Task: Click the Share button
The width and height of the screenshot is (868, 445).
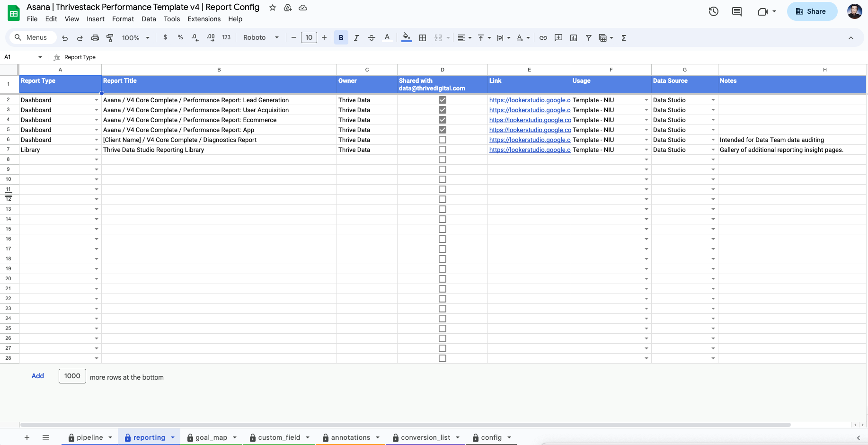Action: [x=811, y=11]
